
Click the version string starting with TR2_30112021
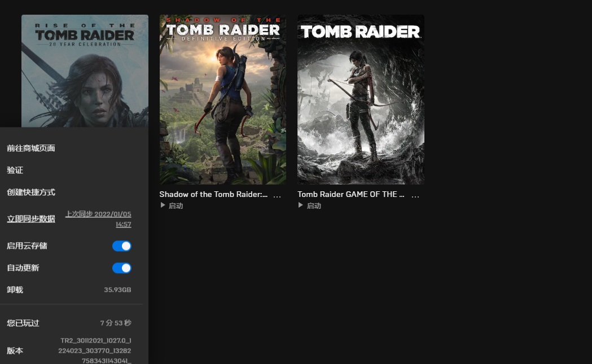point(95,350)
